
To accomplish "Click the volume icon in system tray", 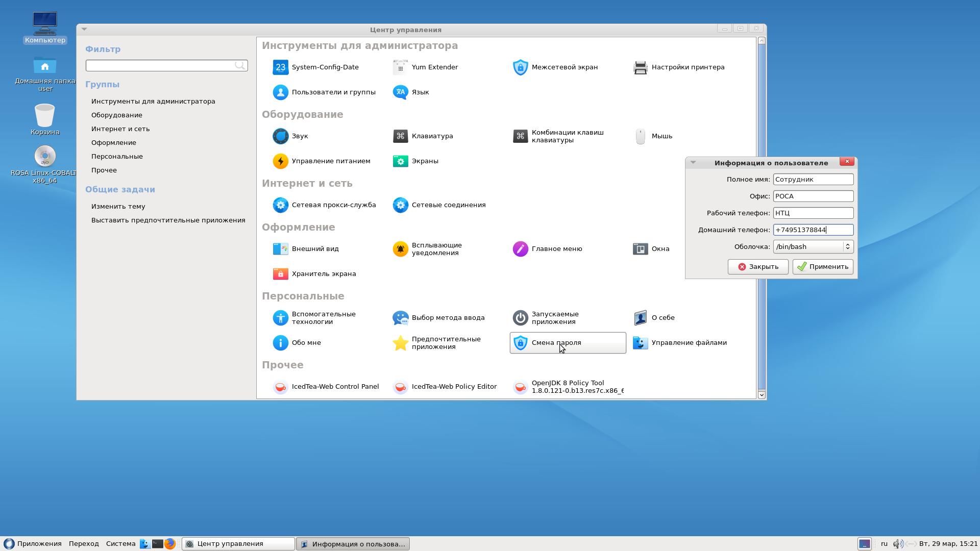I will tap(898, 544).
